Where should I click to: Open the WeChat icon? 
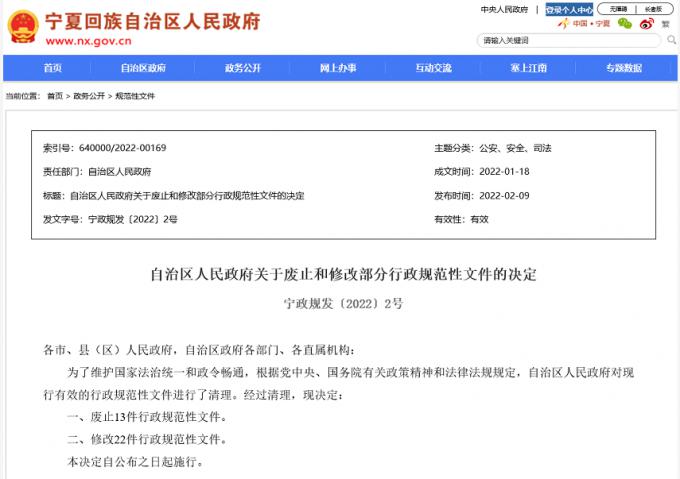(x=624, y=23)
